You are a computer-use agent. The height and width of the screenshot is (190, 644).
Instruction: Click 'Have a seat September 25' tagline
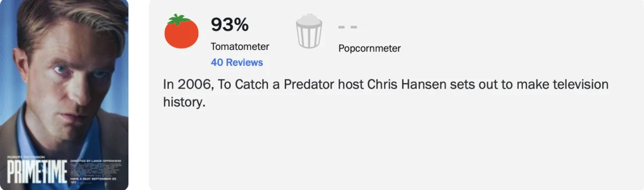(x=93, y=179)
